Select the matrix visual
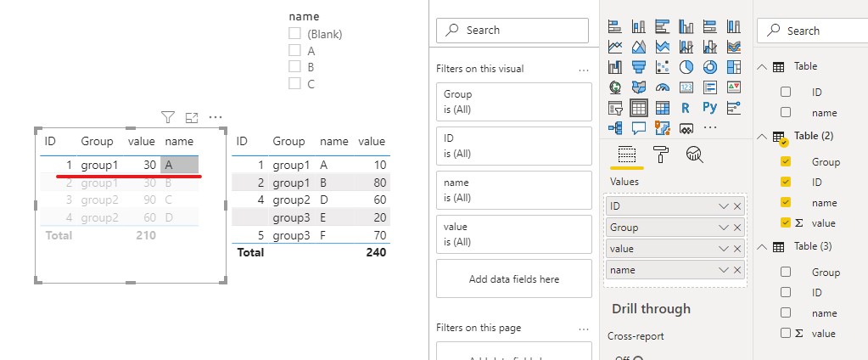 [663, 108]
